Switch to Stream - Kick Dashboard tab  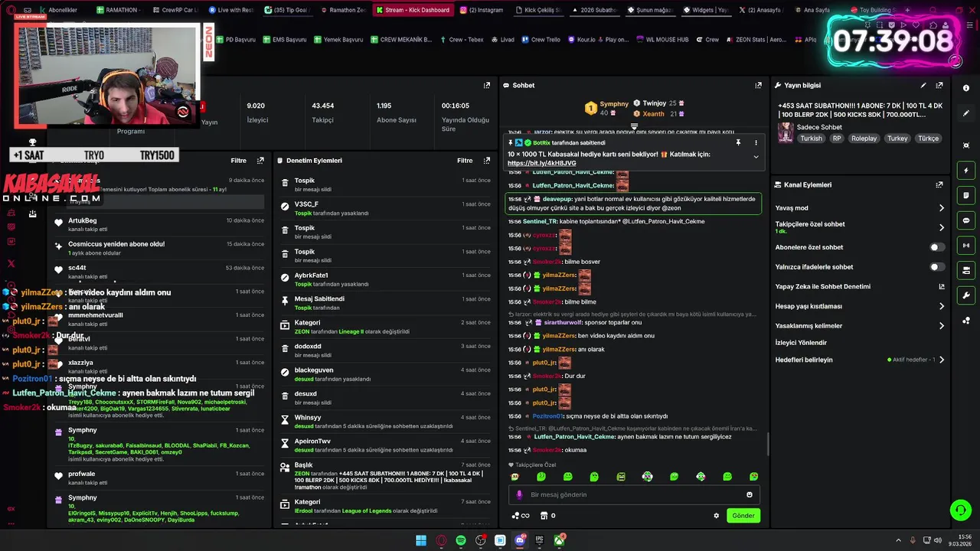click(413, 10)
